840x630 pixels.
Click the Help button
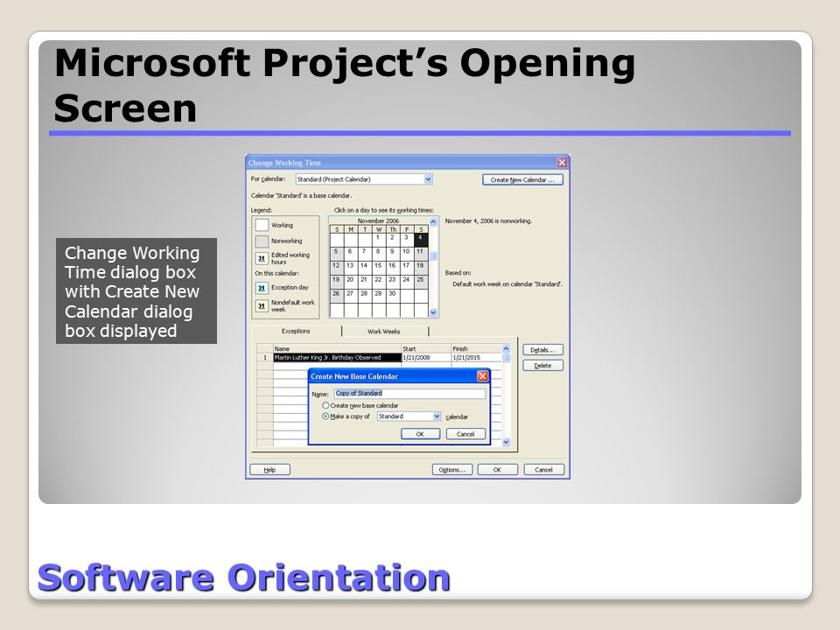(x=270, y=470)
